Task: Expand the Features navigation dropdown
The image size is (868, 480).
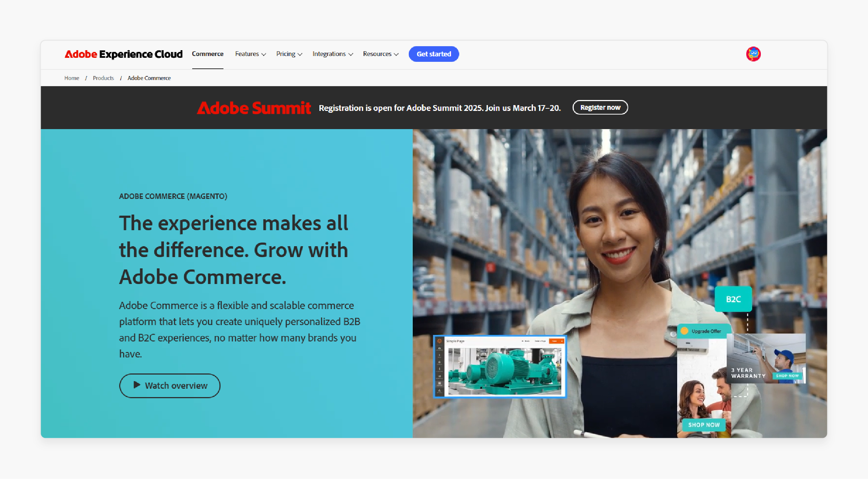Action: point(249,54)
